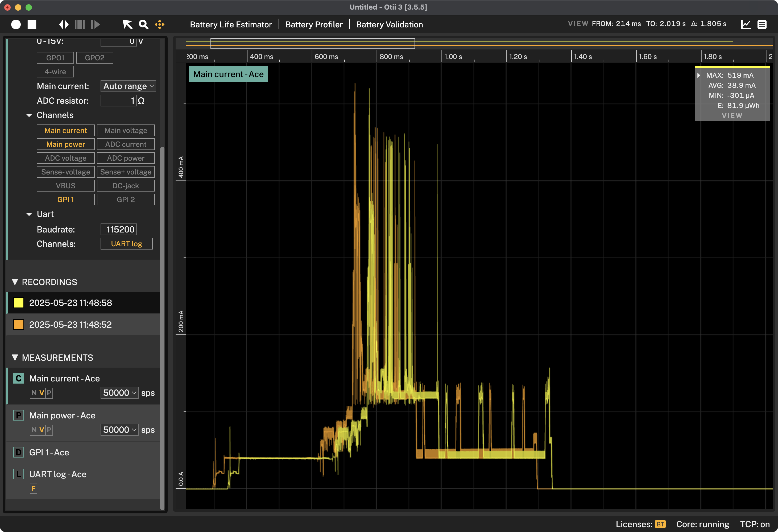Select the magnifier zoom tool

point(144,24)
